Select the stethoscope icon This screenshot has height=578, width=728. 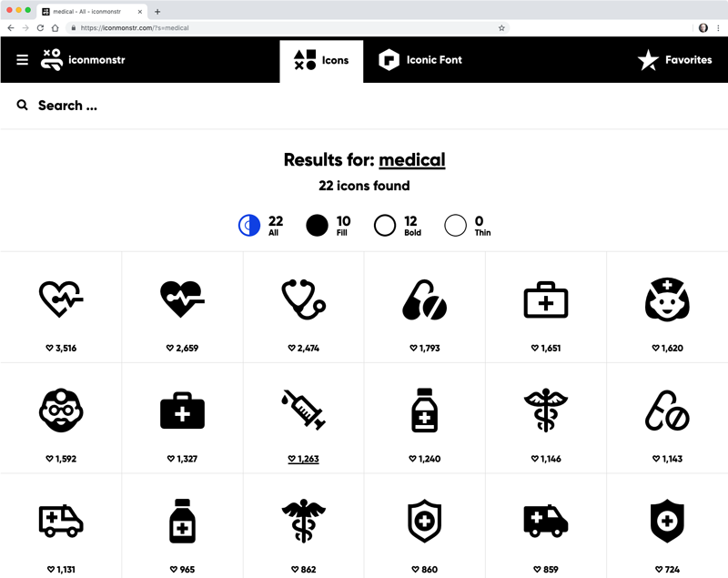click(x=304, y=299)
